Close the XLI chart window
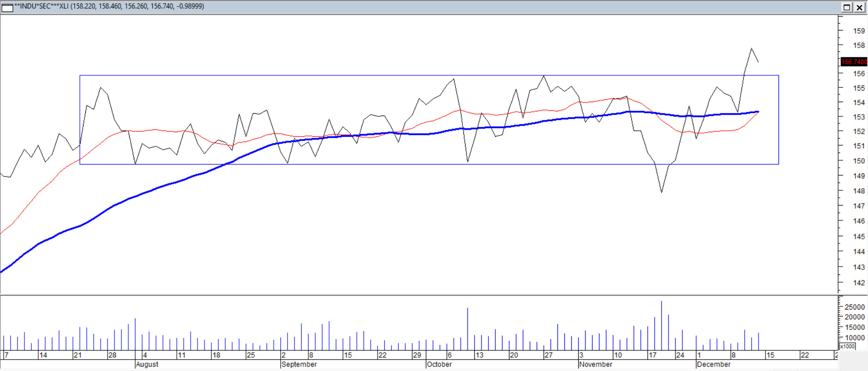The height and width of the screenshot is (371, 868). (860, 7)
